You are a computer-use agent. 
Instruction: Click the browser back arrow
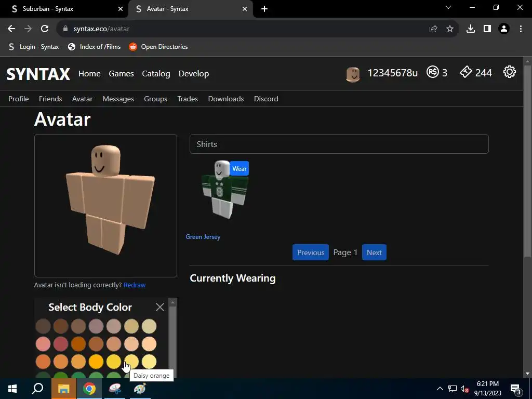point(11,29)
